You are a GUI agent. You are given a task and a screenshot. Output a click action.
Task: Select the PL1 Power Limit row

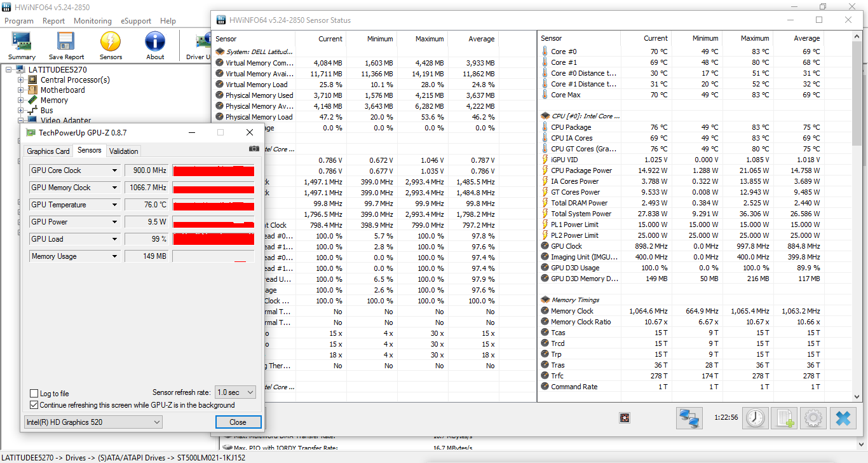pyautogui.click(x=681, y=225)
